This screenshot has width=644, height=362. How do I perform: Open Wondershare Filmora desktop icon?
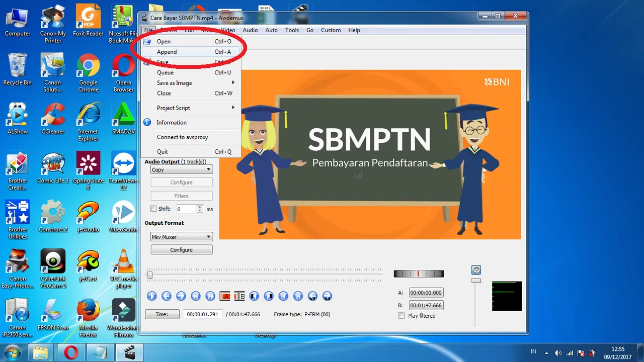[123, 318]
